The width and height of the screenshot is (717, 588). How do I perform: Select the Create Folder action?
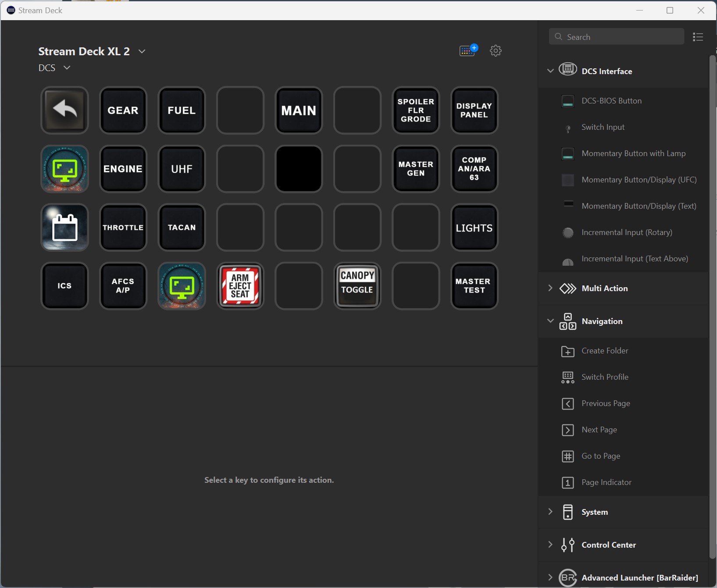click(605, 351)
